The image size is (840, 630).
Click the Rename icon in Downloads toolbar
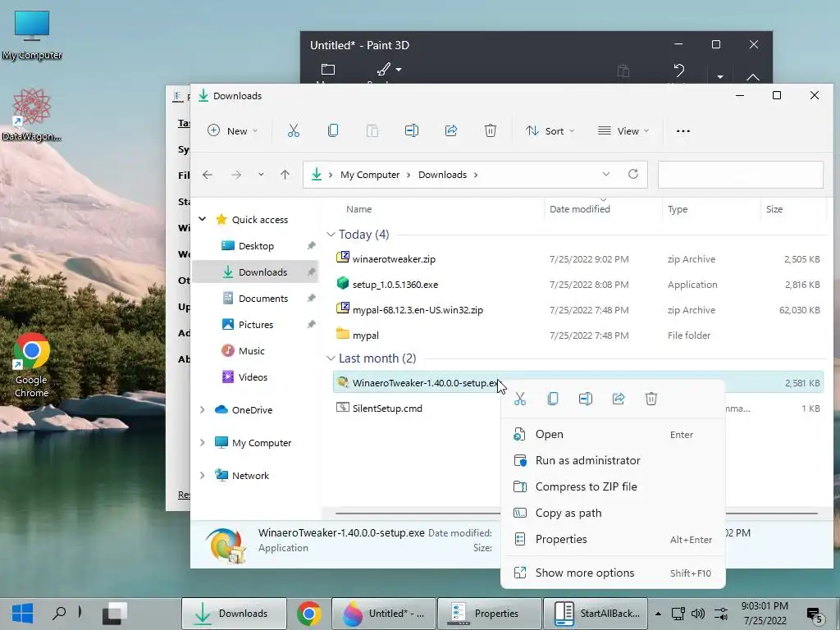pos(412,130)
